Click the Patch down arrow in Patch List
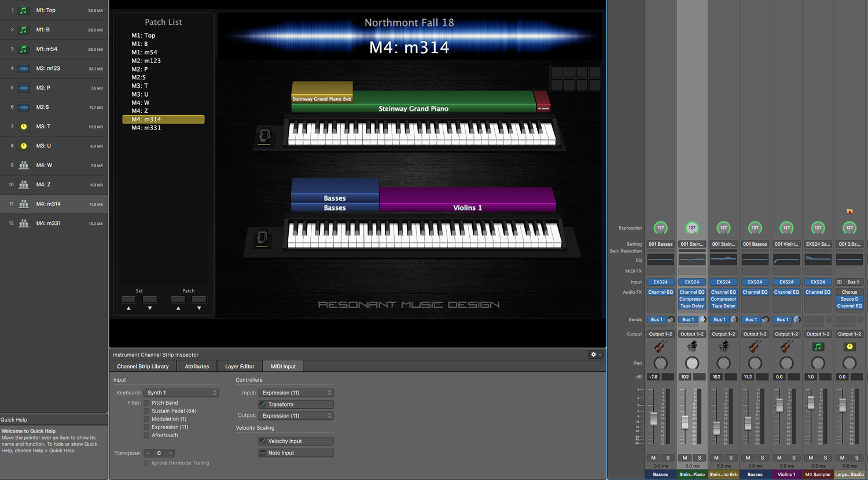 (199, 308)
